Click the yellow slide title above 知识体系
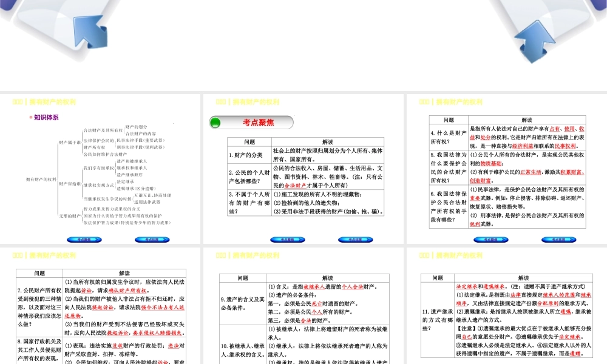 pyautogui.click(x=44, y=102)
